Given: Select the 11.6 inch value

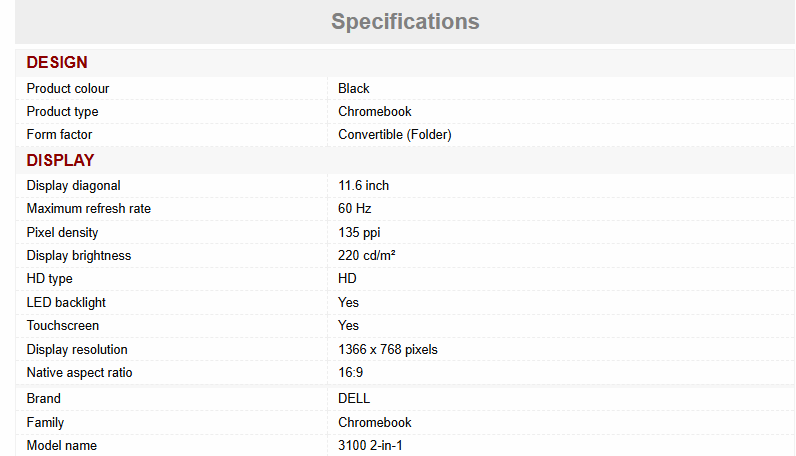Looking at the screenshot, I should tap(364, 186).
